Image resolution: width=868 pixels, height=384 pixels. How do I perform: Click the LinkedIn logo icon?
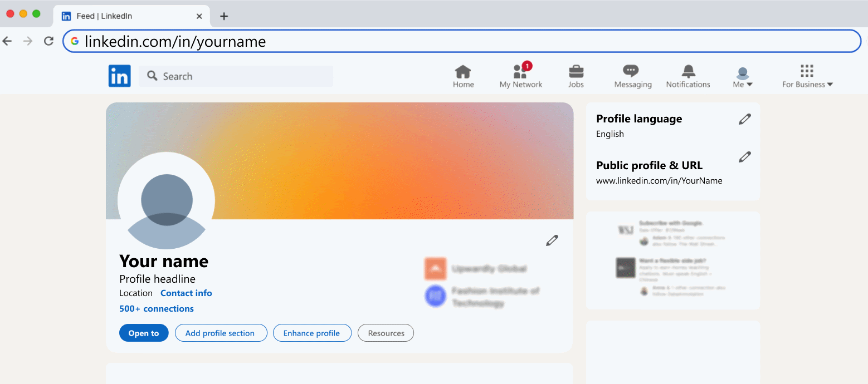pos(119,76)
